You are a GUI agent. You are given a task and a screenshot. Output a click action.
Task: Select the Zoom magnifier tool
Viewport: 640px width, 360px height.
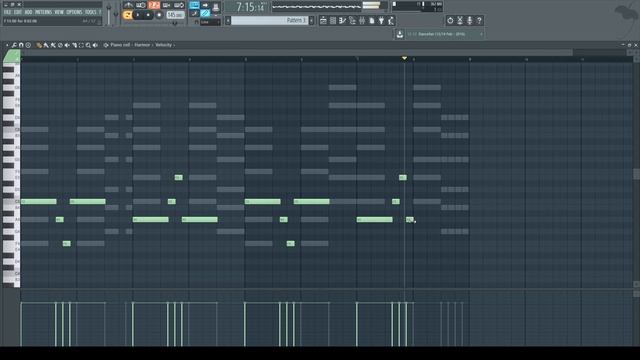pyautogui.click(x=88, y=45)
